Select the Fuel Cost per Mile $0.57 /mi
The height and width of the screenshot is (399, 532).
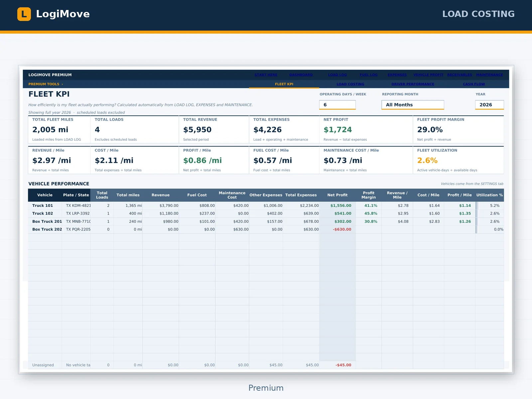273,161
